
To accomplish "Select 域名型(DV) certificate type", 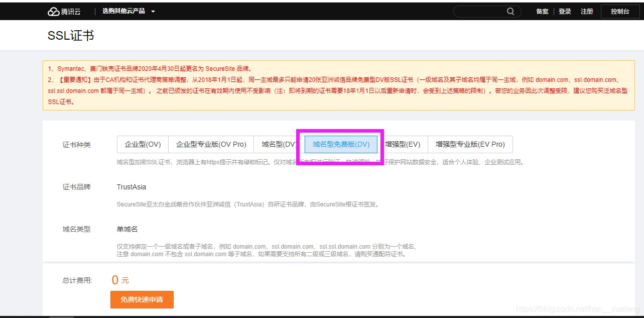I will tap(280, 144).
